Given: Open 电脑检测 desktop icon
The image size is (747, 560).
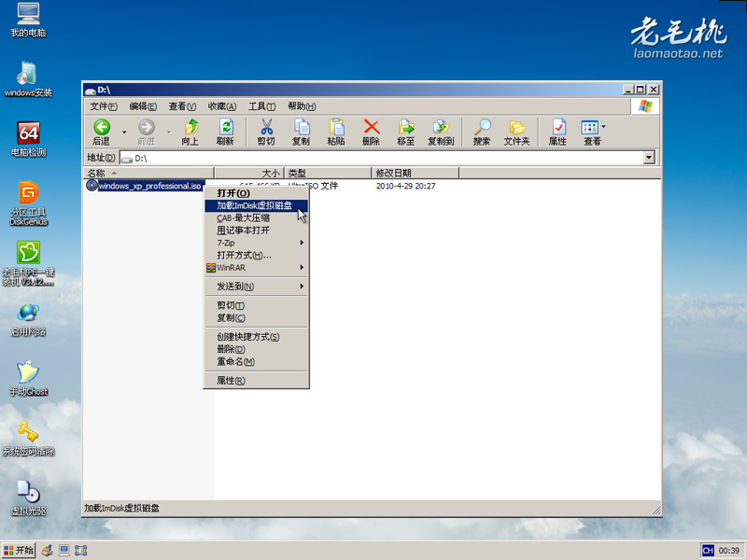Looking at the screenshot, I should [x=28, y=139].
